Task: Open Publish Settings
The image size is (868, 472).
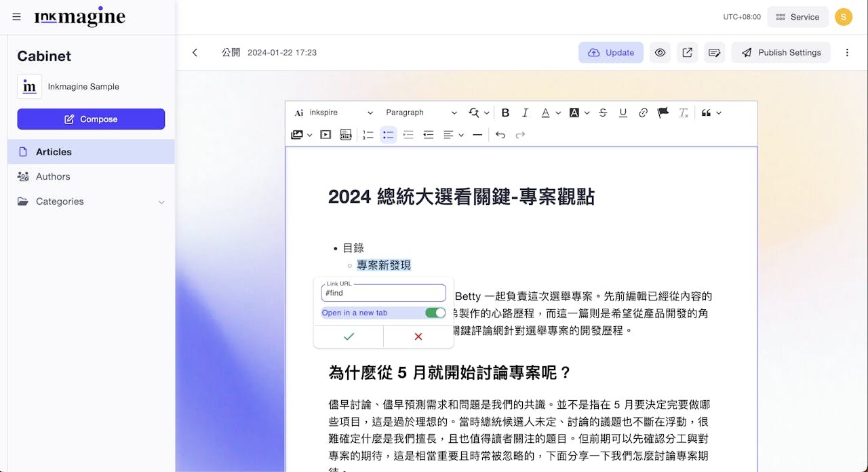Action: coord(781,52)
